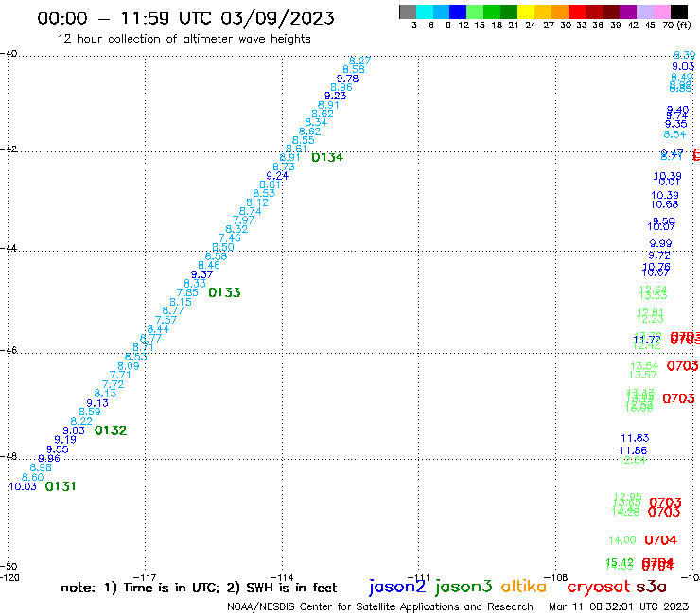700x615 pixels.
Task: Click the gray 3 ft legend swatch
Action: tap(408, 11)
